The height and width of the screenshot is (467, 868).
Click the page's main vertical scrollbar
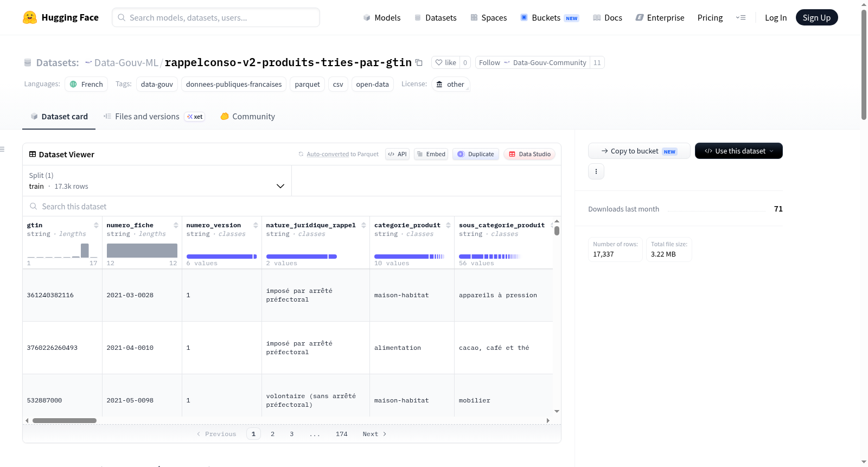click(864, 64)
